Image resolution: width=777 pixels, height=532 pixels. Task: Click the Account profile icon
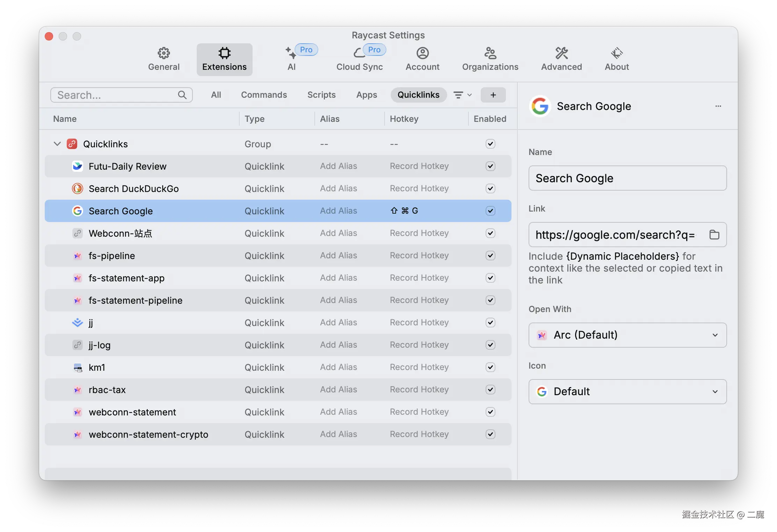[422, 53]
